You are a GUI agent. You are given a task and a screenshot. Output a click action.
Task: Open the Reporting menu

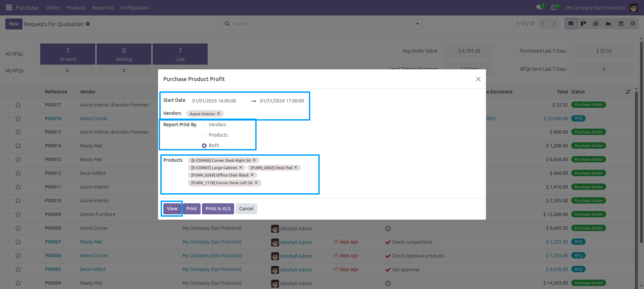pos(103,7)
